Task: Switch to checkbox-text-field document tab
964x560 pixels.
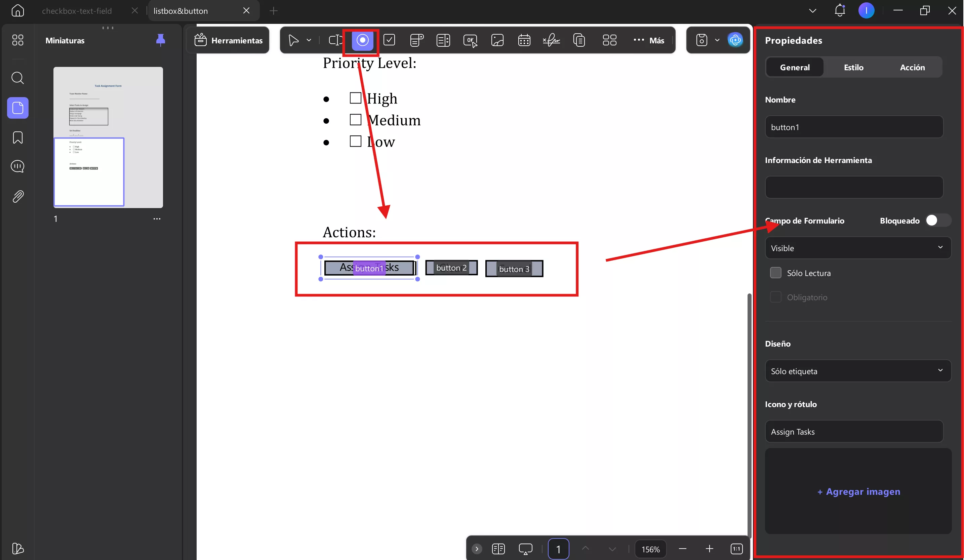Action: click(77, 11)
